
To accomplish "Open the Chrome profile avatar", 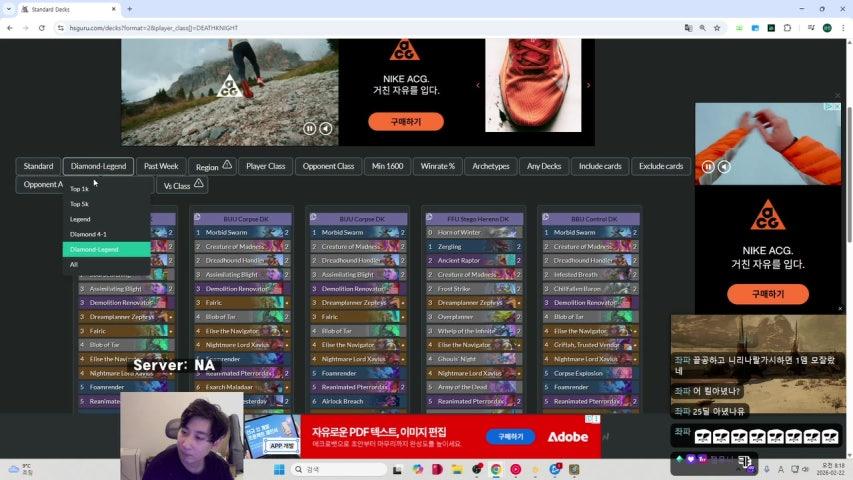I will (827, 28).
